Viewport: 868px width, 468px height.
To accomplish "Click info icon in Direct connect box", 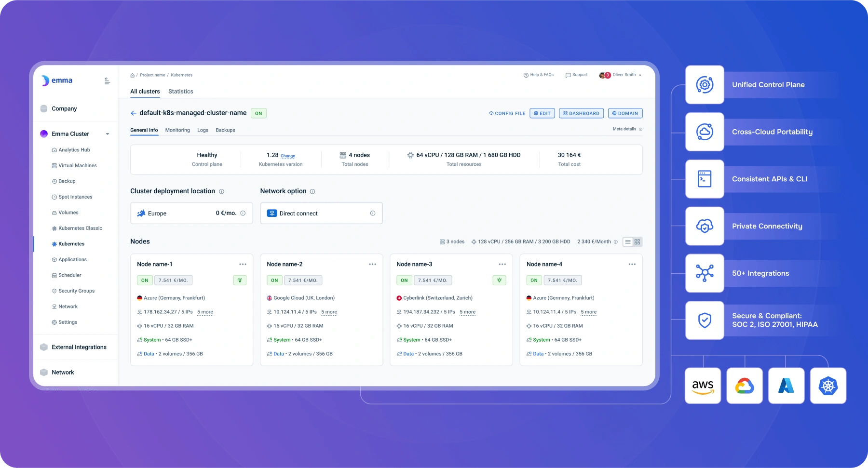I will click(373, 213).
